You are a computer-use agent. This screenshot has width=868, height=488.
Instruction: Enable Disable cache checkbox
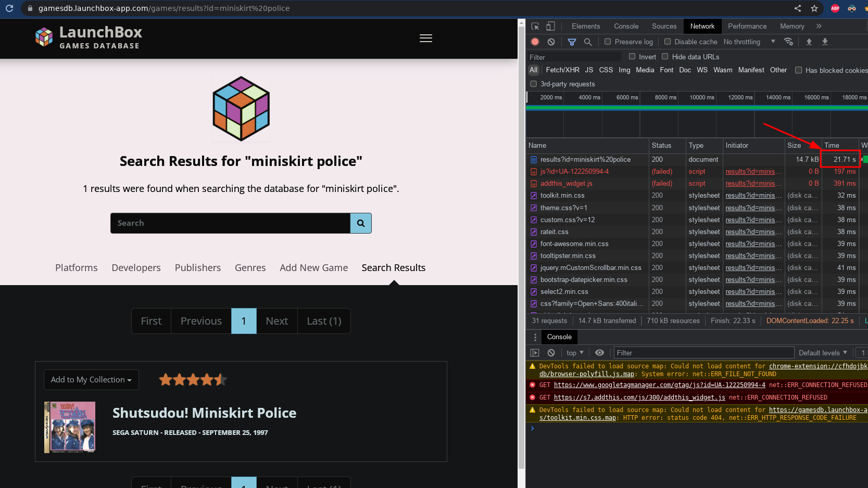click(x=668, y=42)
